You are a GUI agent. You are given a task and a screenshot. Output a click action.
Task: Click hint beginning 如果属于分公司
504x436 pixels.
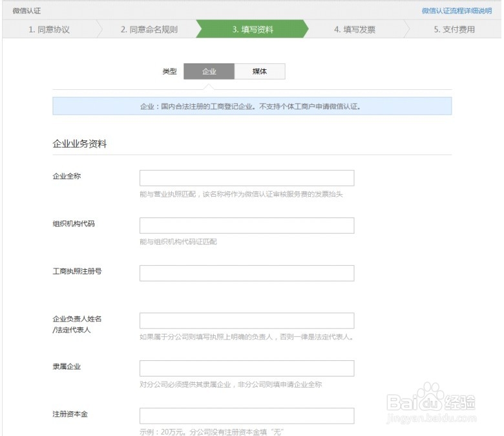pos(247,337)
